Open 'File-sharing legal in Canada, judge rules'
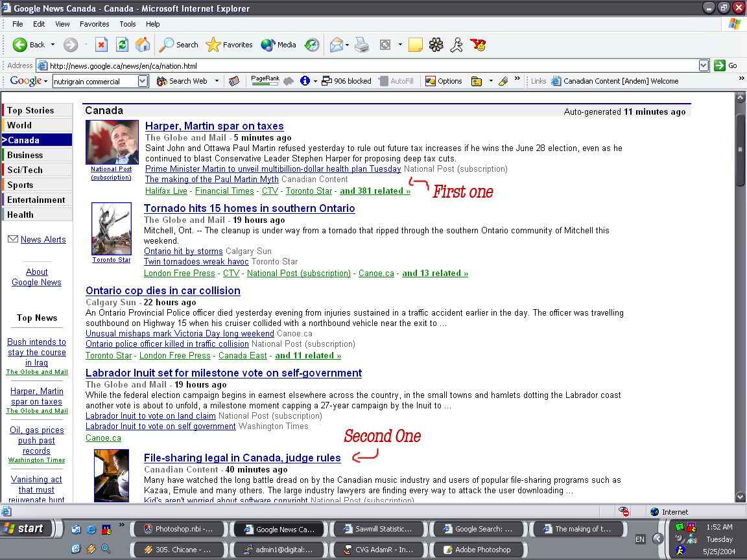Image resolution: width=747 pixels, height=560 pixels. (x=243, y=458)
